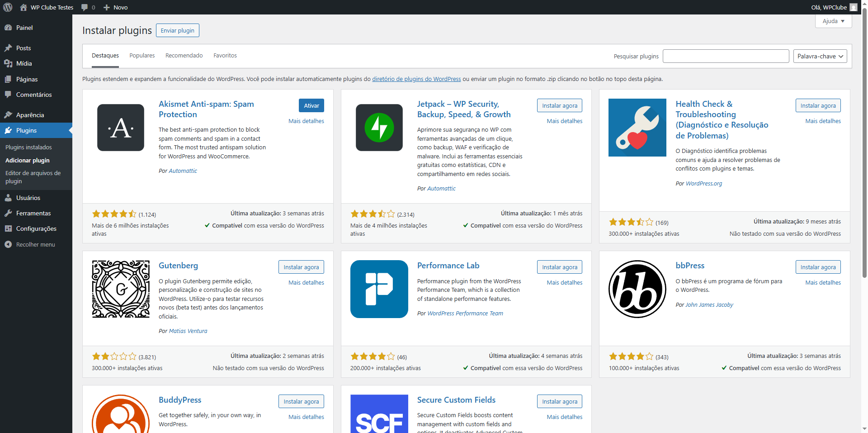Click the Enviar plugin button
Viewport: 868px width, 433px height.
pyautogui.click(x=178, y=30)
